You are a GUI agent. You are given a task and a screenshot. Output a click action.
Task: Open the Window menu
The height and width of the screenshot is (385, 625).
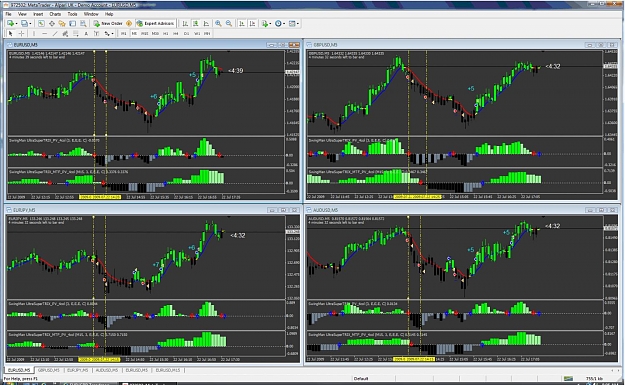click(91, 14)
